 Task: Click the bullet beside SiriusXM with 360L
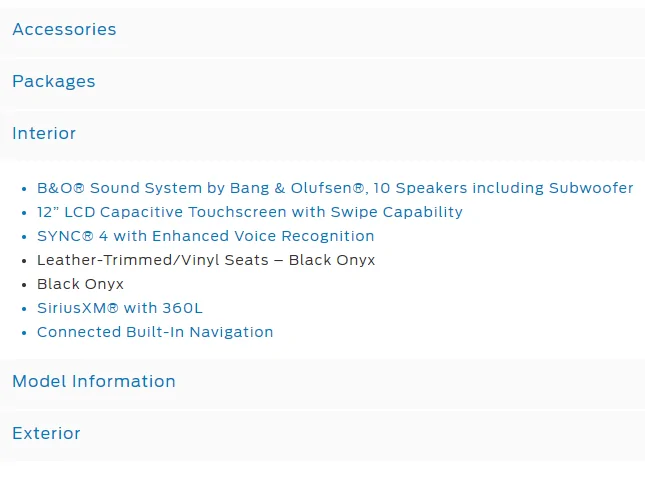(x=24, y=309)
